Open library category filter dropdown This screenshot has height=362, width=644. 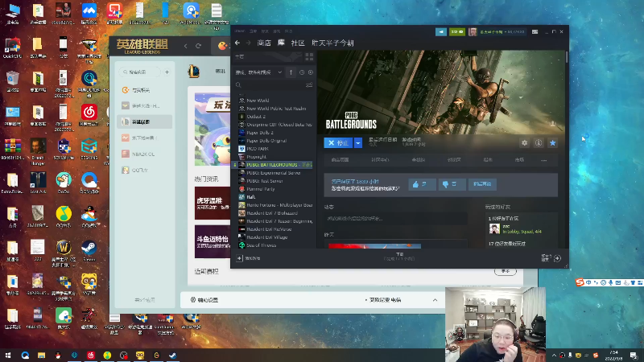tap(258, 72)
